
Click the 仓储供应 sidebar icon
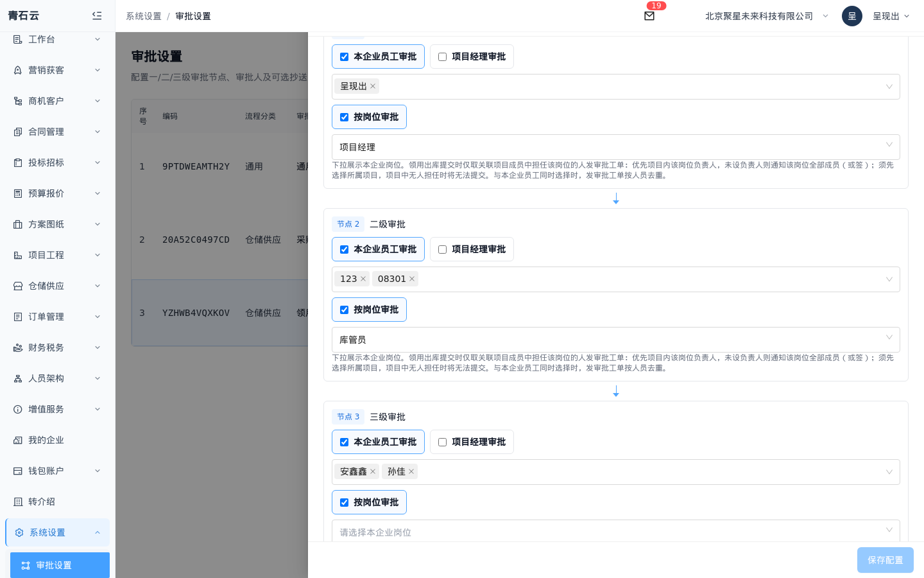click(18, 286)
